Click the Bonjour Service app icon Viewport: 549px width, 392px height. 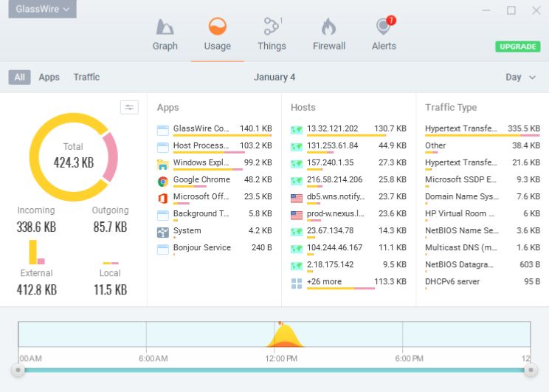[163, 250]
